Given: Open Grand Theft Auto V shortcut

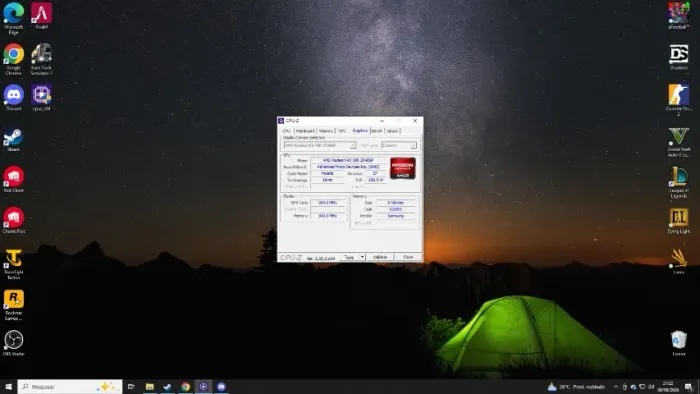Looking at the screenshot, I should (679, 141).
